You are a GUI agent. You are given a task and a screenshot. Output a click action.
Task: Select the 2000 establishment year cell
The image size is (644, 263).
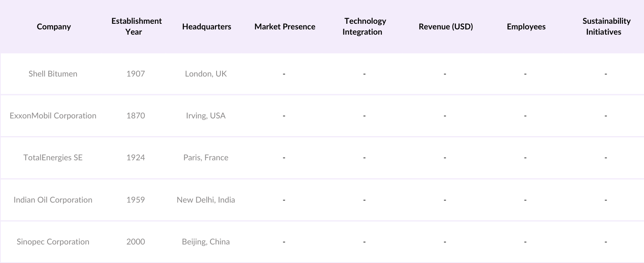click(x=136, y=242)
